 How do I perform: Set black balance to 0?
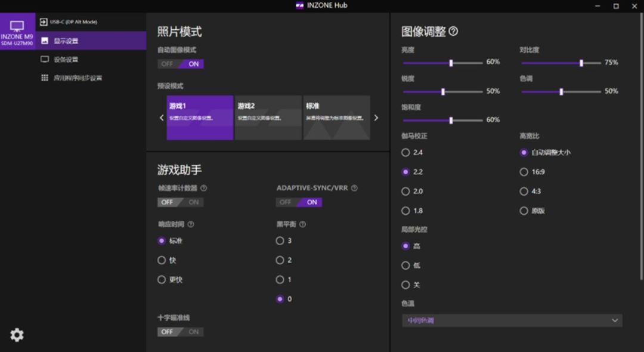click(x=280, y=299)
